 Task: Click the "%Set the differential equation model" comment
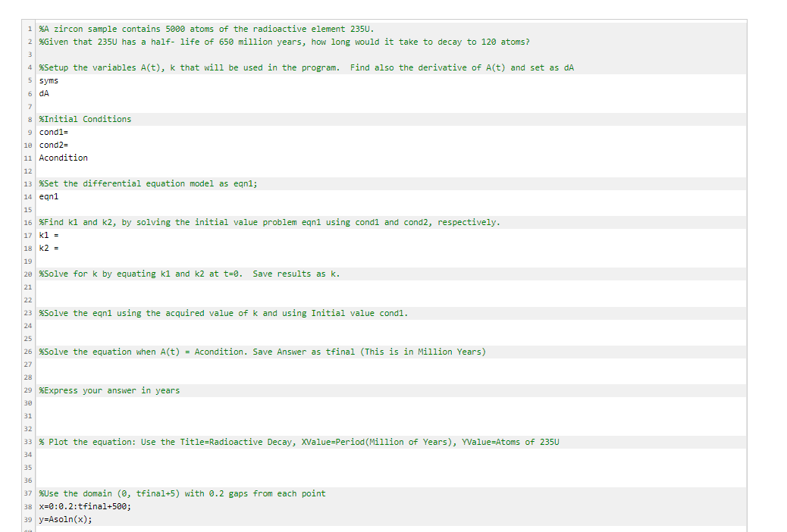pyautogui.click(x=148, y=183)
